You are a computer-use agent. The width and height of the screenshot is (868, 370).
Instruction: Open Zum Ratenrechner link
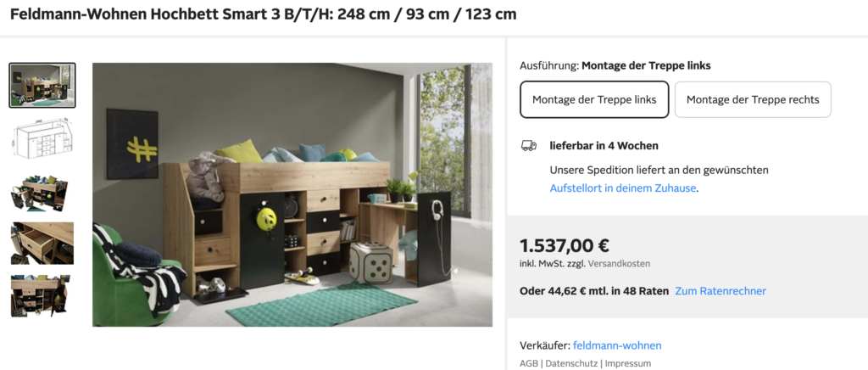[x=721, y=291]
